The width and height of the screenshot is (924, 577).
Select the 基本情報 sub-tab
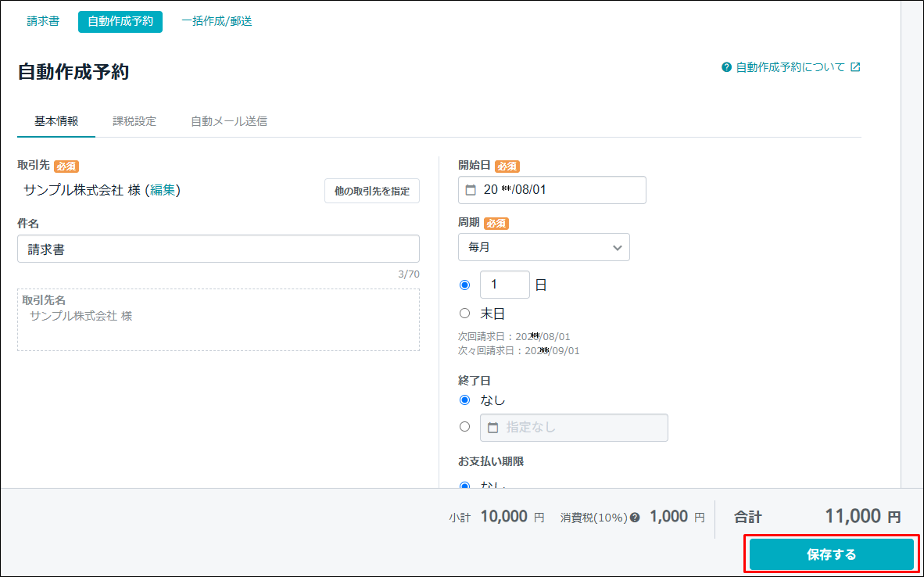pyautogui.click(x=56, y=121)
